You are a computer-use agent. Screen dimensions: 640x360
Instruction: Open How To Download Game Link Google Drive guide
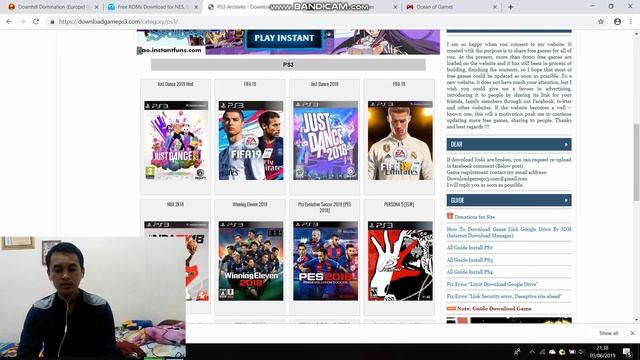click(x=509, y=232)
